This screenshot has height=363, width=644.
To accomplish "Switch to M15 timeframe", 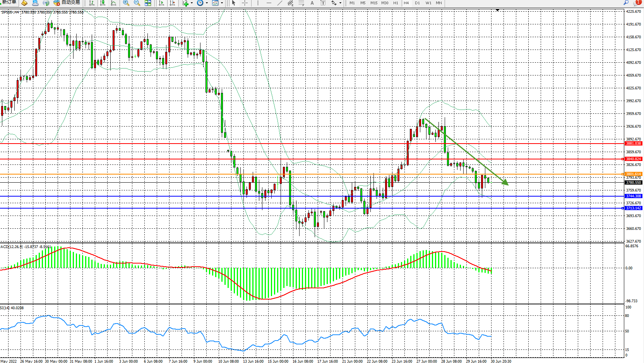I will coord(373,3).
